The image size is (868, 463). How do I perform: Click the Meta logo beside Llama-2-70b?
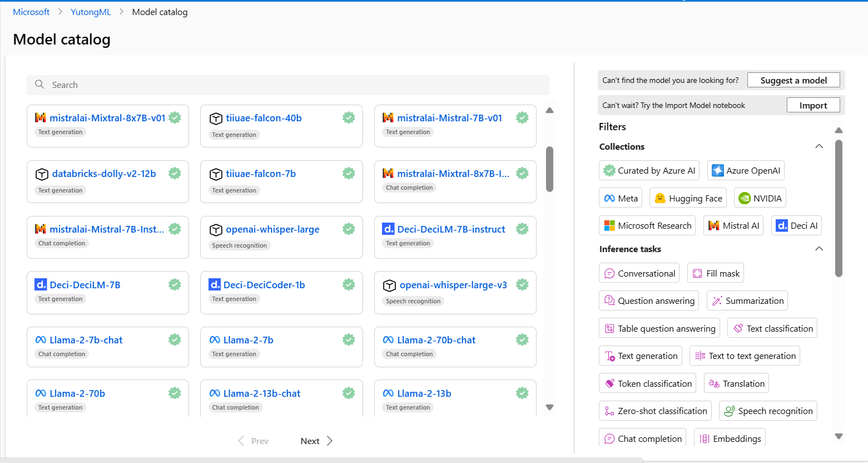pos(41,393)
